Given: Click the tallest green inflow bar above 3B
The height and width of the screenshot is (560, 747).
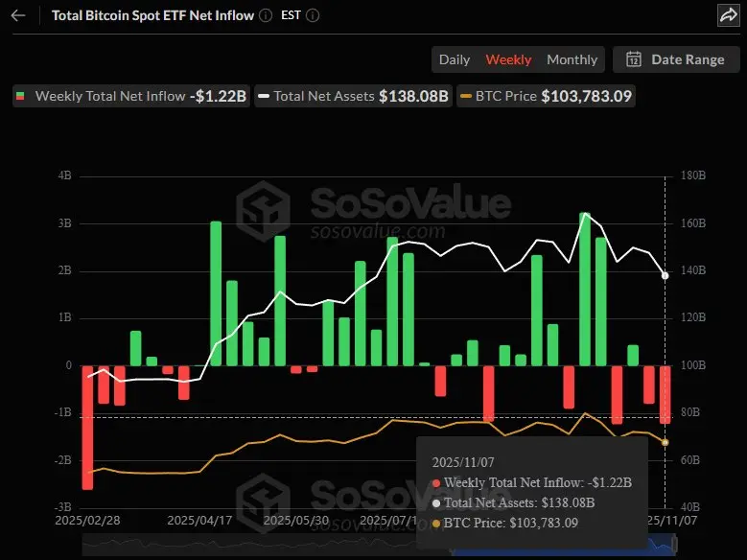Looking at the screenshot, I should coord(585,290).
